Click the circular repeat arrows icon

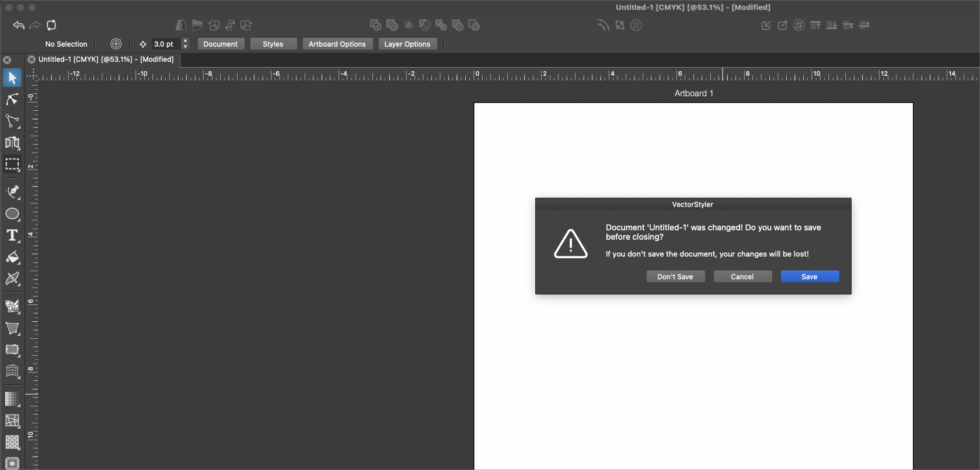click(x=51, y=25)
